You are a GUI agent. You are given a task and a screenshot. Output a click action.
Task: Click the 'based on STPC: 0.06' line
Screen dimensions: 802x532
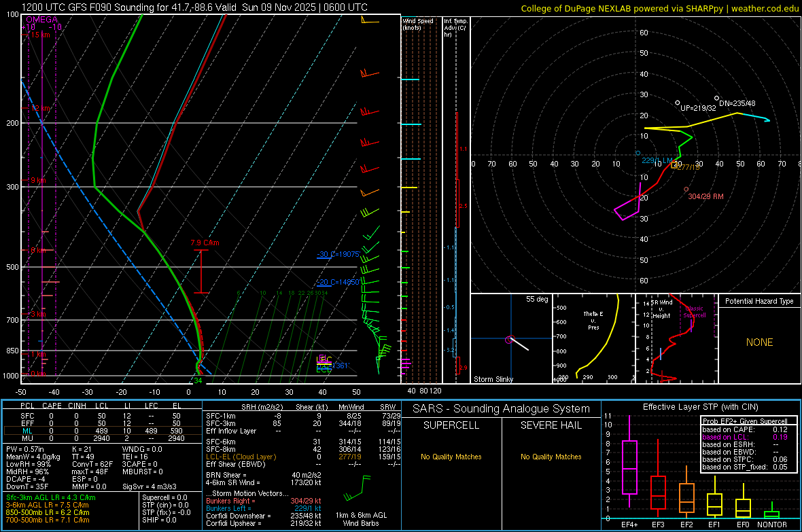tap(745, 459)
